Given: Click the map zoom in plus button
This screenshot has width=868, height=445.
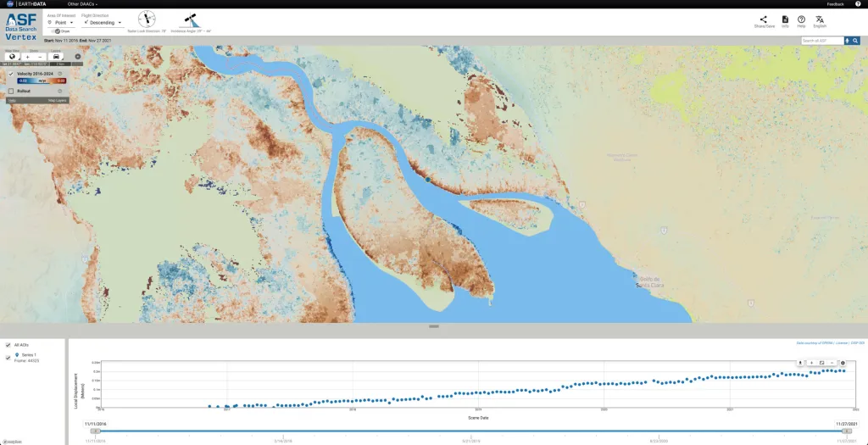Looking at the screenshot, I should pyautogui.click(x=28, y=57).
